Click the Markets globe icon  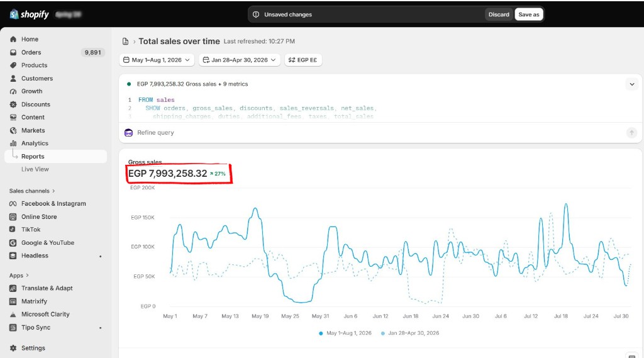[13, 130]
